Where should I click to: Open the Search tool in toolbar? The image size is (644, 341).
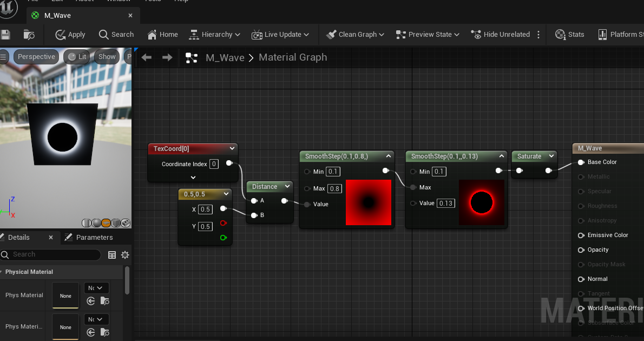click(x=116, y=35)
